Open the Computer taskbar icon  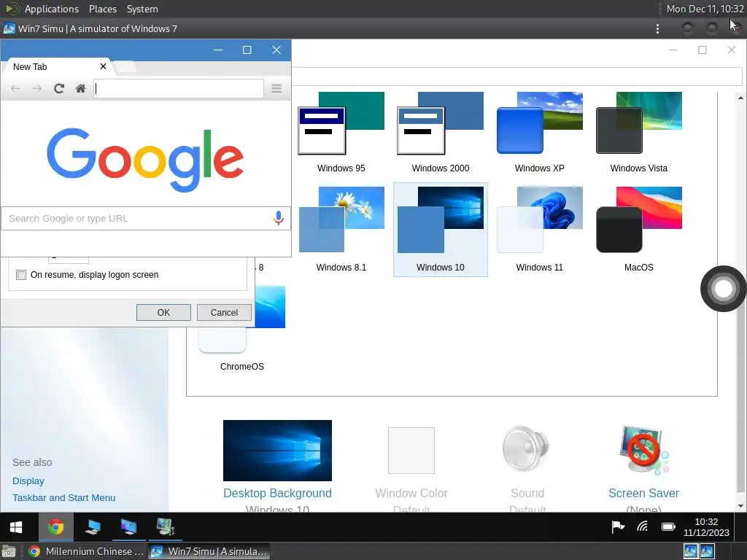(x=93, y=527)
